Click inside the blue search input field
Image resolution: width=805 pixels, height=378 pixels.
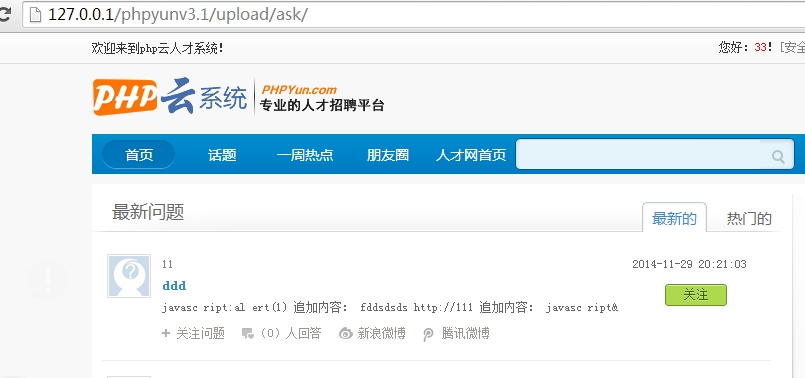pyautogui.click(x=655, y=154)
